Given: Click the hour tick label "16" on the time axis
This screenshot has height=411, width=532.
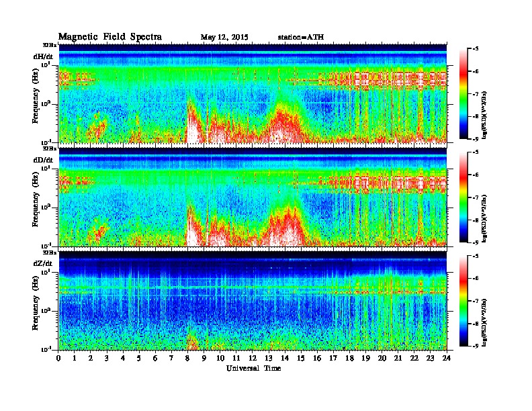Looking at the screenshot, I should (x=317, y=358).
